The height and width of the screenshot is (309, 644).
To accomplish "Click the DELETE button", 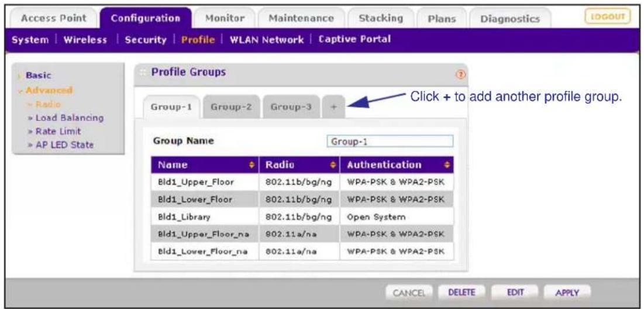I will (x=462, y=293).
